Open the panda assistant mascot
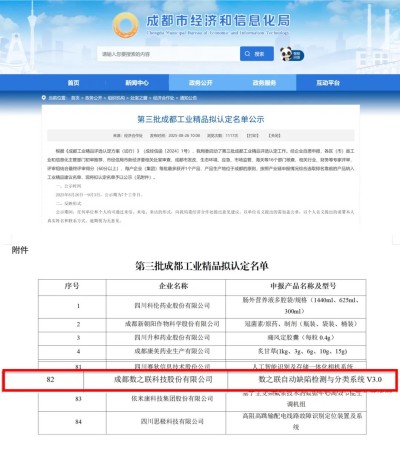 point(292,54)
